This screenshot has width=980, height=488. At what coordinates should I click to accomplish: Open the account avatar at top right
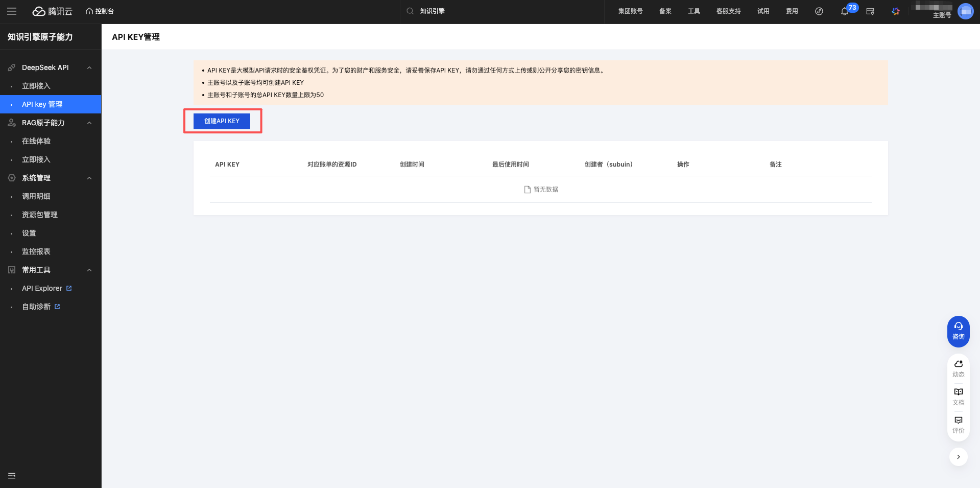click(x=965, y=11)
